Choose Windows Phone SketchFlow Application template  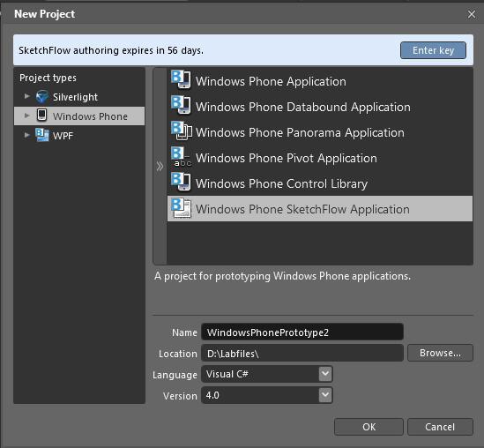[320, 209]
